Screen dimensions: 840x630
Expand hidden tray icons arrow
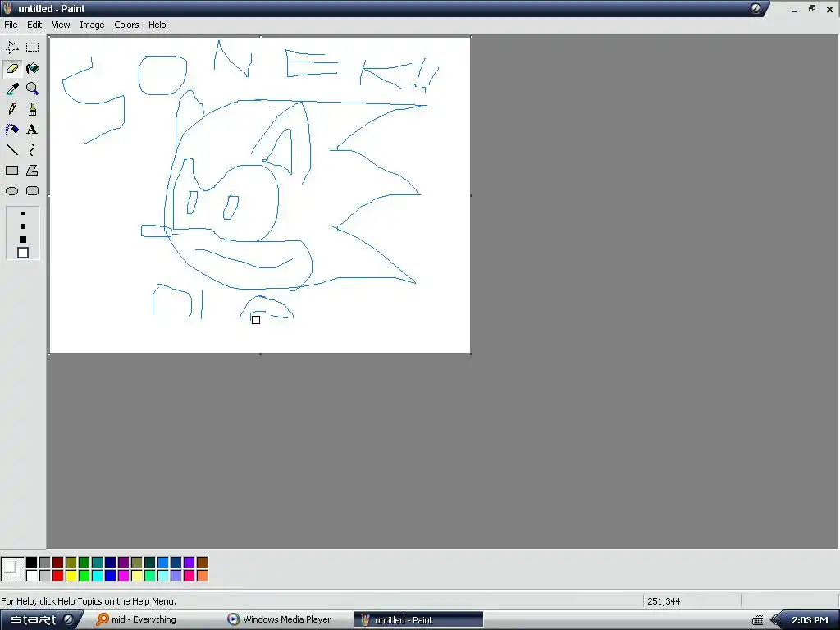[774, 620]
